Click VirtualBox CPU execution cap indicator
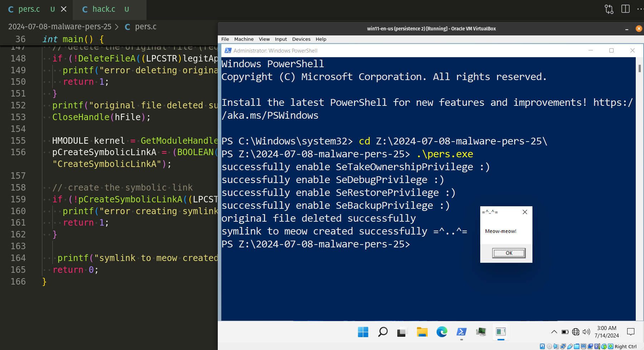The height and width of the screenshot is (350, 644). point(597,346)
